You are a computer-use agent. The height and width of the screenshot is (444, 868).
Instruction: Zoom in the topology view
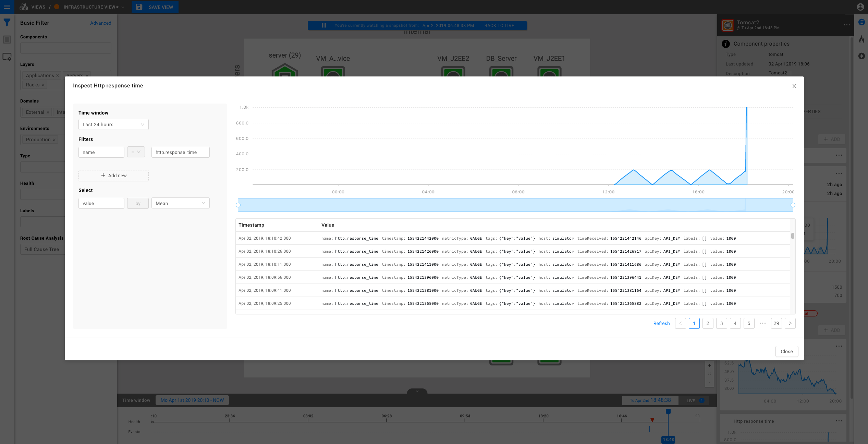click(709, 365)
